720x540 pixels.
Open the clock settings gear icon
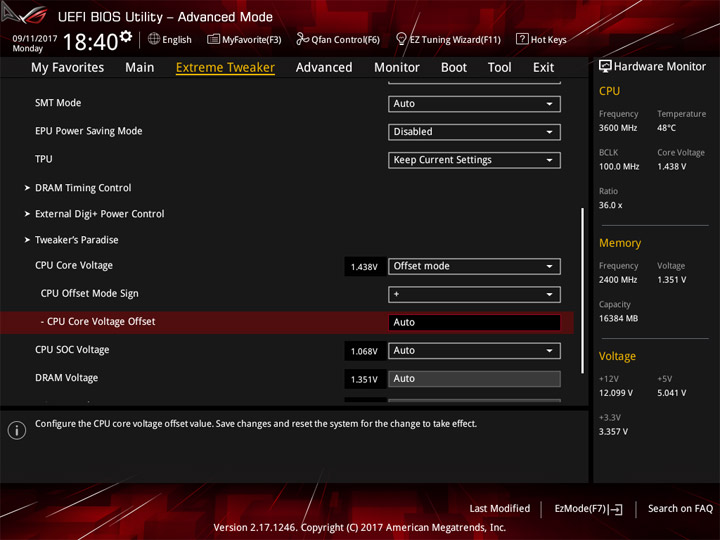coord(125,36)
